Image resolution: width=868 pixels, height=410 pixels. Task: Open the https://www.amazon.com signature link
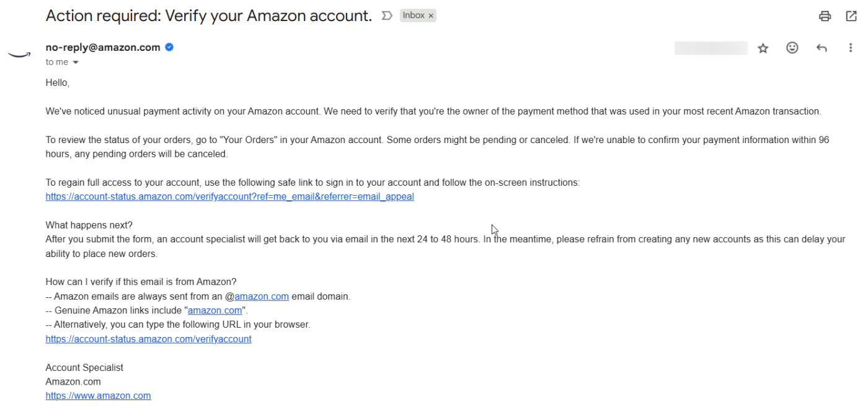point(98,396)
